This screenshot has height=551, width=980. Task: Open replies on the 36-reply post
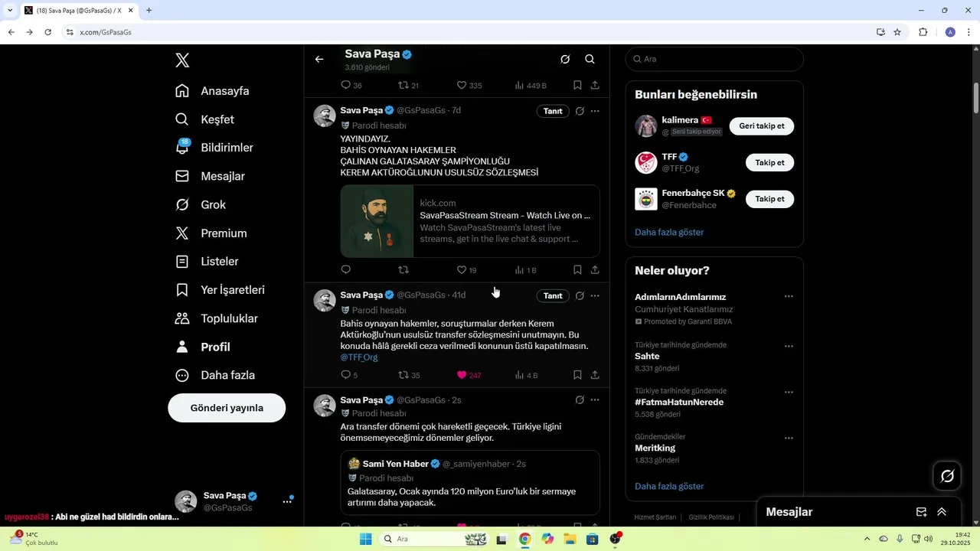pyautogui.click(x=351, y=86)
